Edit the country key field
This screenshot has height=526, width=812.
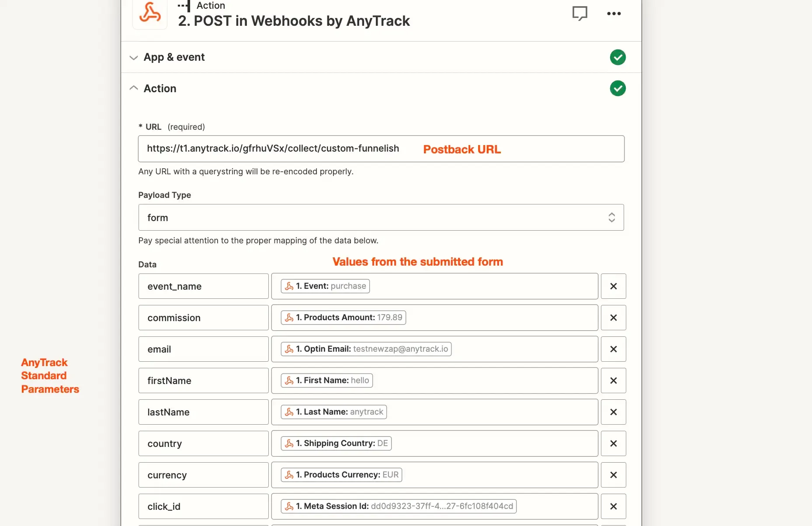[203, 444]
